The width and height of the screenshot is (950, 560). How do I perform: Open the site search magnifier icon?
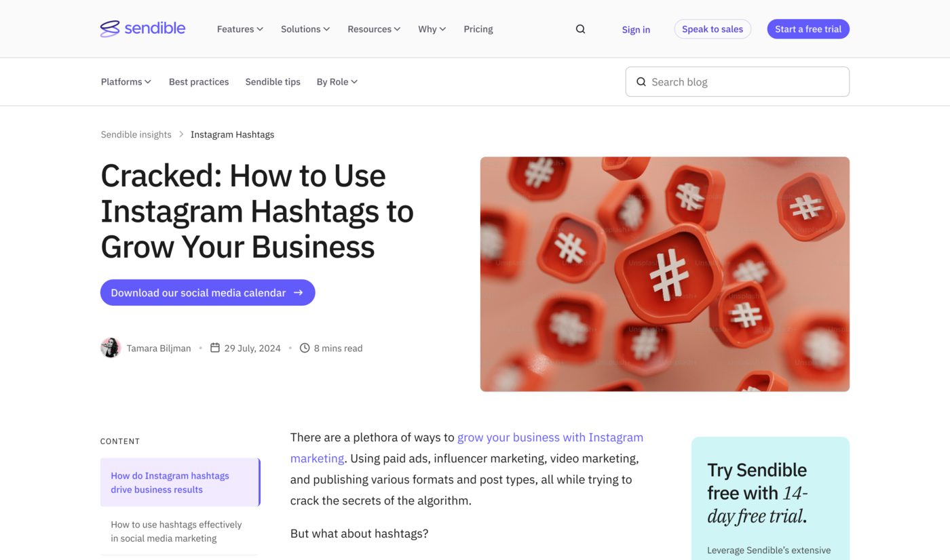click(580, 29)
